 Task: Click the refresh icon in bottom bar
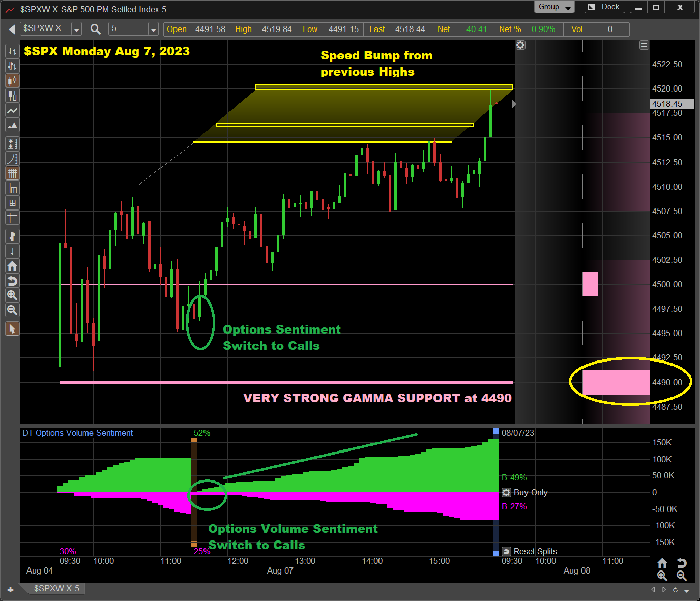675,590
